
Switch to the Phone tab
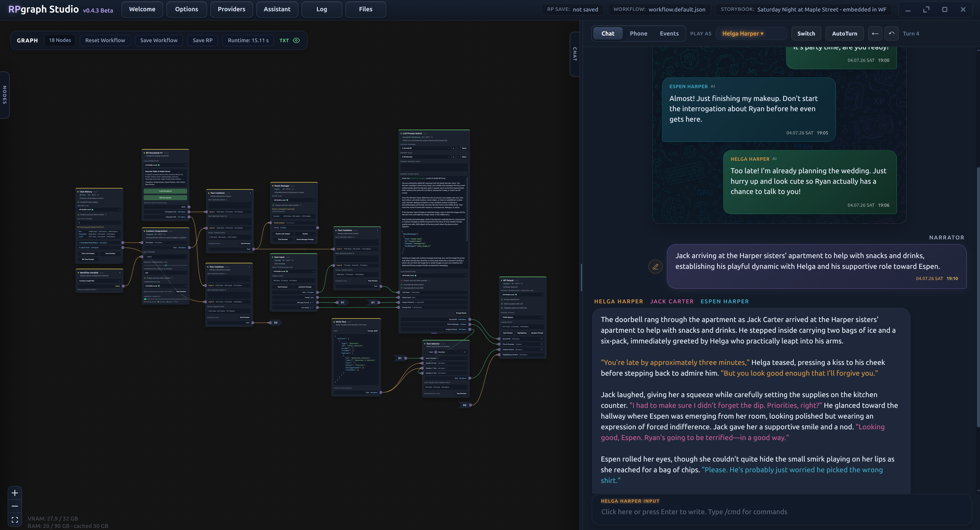[638, 33]
